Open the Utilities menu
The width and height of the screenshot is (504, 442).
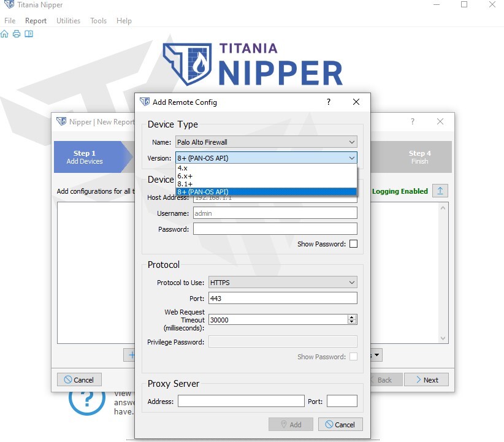point(69,21)
